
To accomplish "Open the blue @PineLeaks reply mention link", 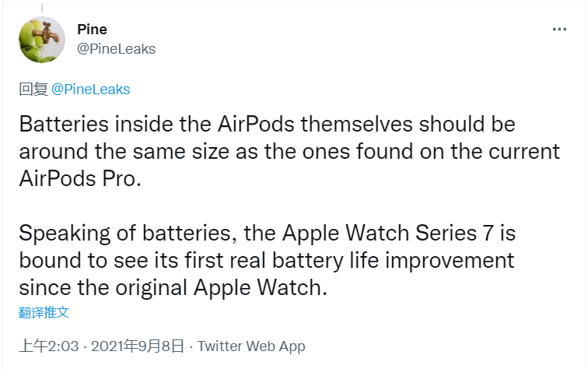I will point(90,90).
